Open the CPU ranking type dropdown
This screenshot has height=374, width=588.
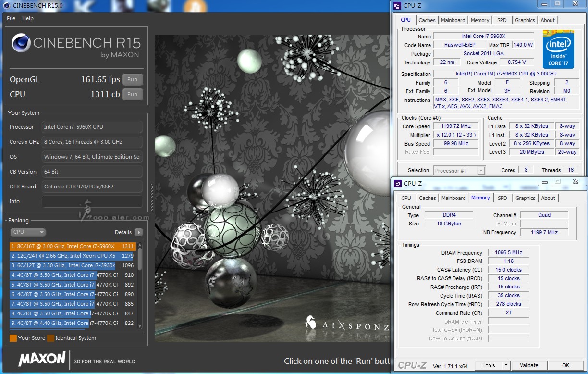click(x=28, y=232)
